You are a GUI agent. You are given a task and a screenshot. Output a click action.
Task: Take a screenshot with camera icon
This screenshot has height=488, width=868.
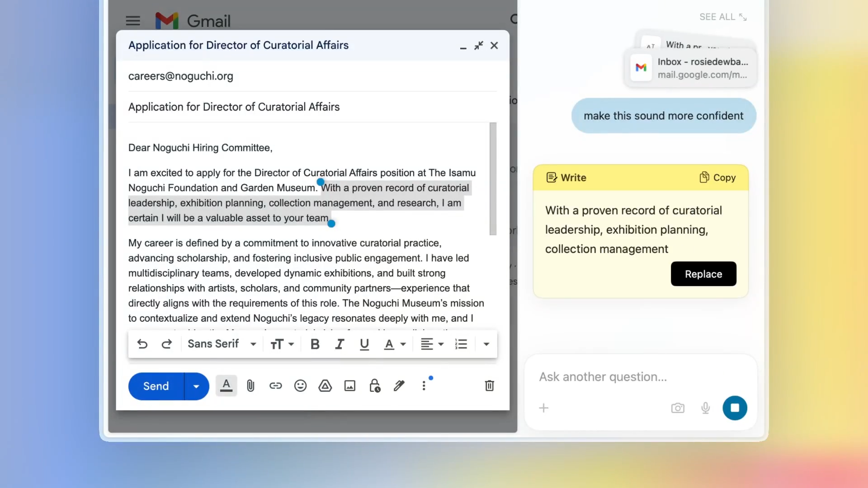pyautogui.click(x=678, y=408)
